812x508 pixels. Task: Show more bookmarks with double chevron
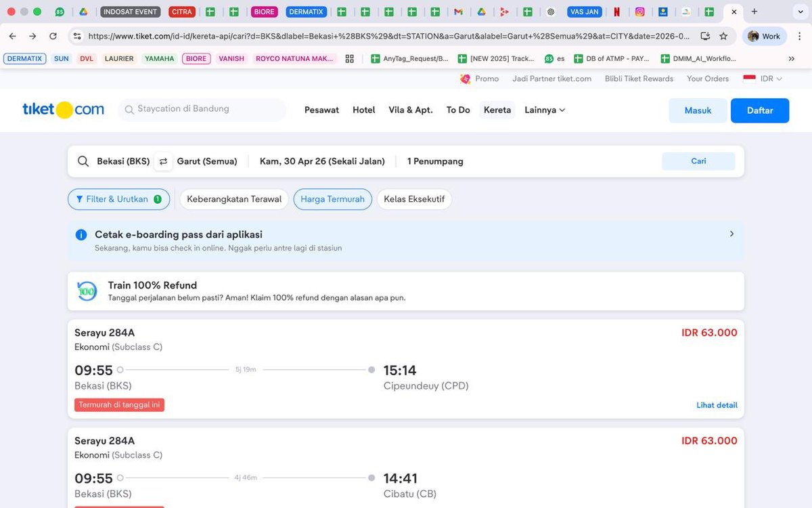pos(792,59)
